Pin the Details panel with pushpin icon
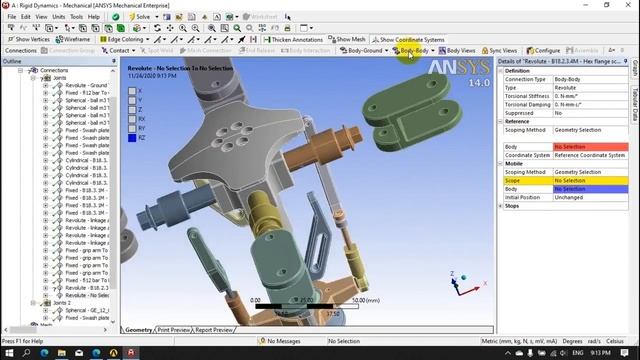640x360 pixels. tap(625, 61)
